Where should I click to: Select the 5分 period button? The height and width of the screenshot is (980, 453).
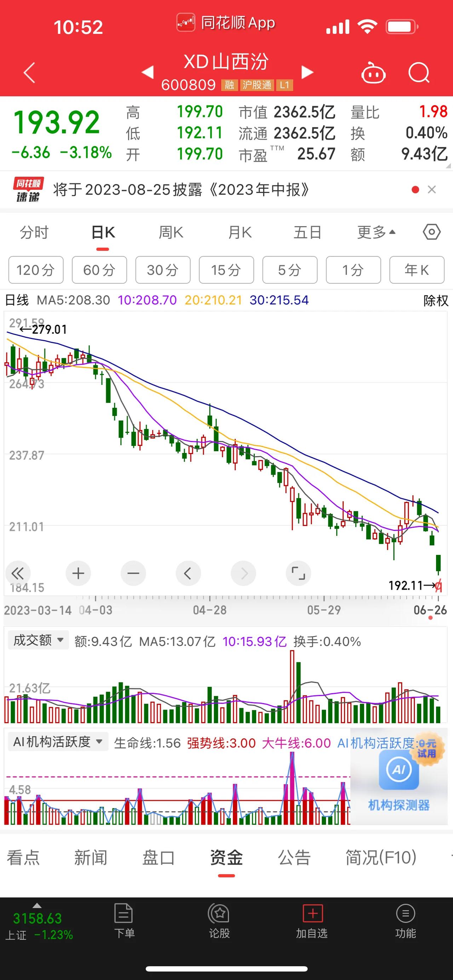click(x=290, y=270)
